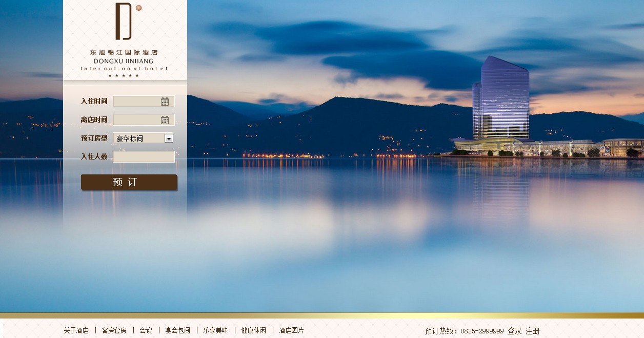Visit the 乐享美味 dining section
This screenshot has height=338, width=644.
click(215, 331)
